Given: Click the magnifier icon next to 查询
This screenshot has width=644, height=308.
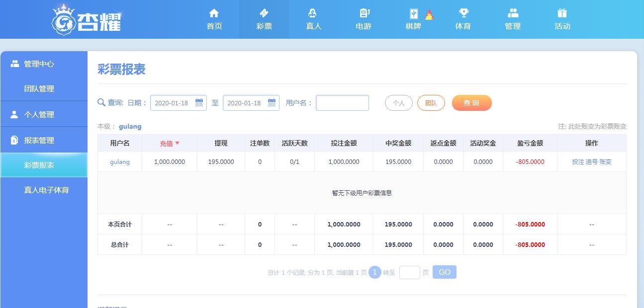Looking at the screenshot, I should click(x=101, y=102).
